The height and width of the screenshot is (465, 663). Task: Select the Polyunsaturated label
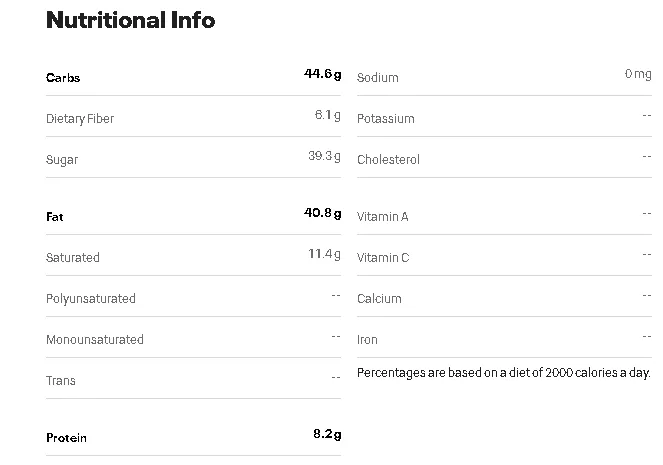pyautogui.click(x=91, y=299)
